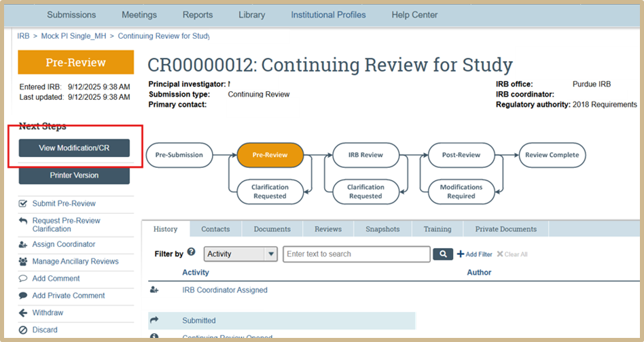Click the Printer Version button
This screenshot has width=644, height=342.
[x=74, y=175]
